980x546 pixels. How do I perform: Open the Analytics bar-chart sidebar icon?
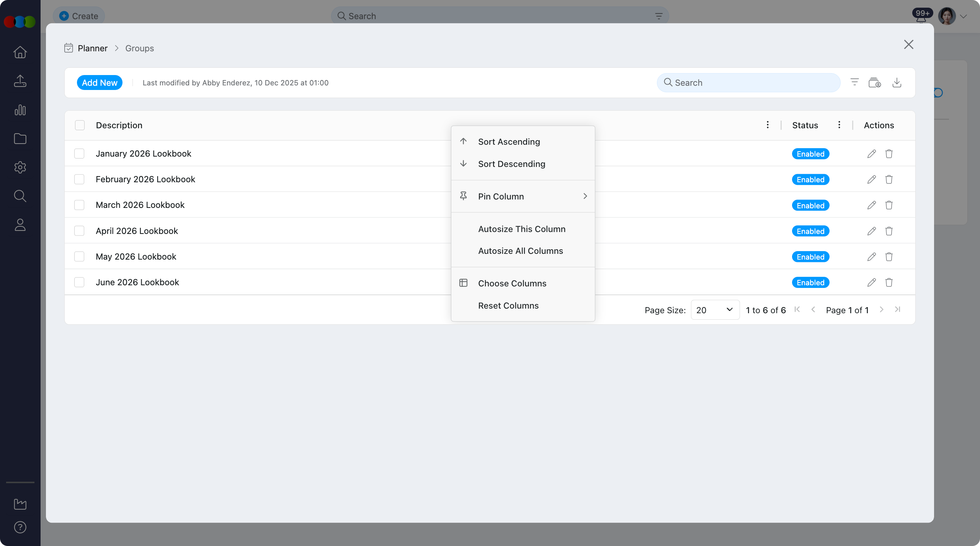pyautogui.click(x=20, y=110)
